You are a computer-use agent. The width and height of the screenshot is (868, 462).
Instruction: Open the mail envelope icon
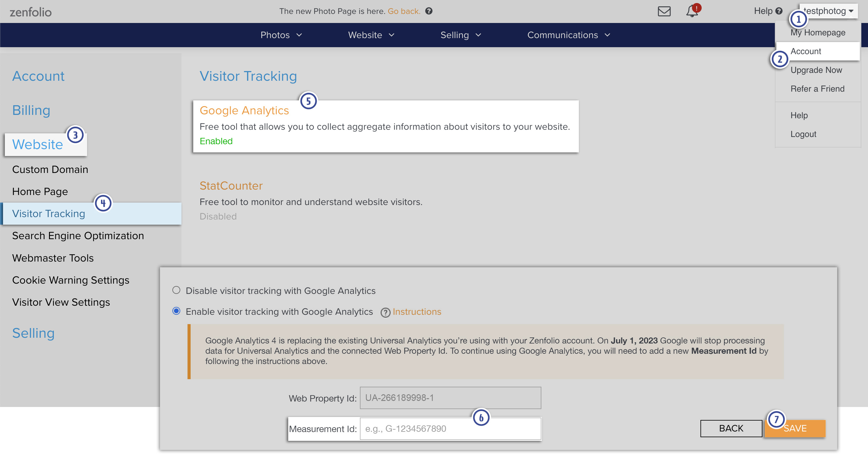[x=664, y=11]
